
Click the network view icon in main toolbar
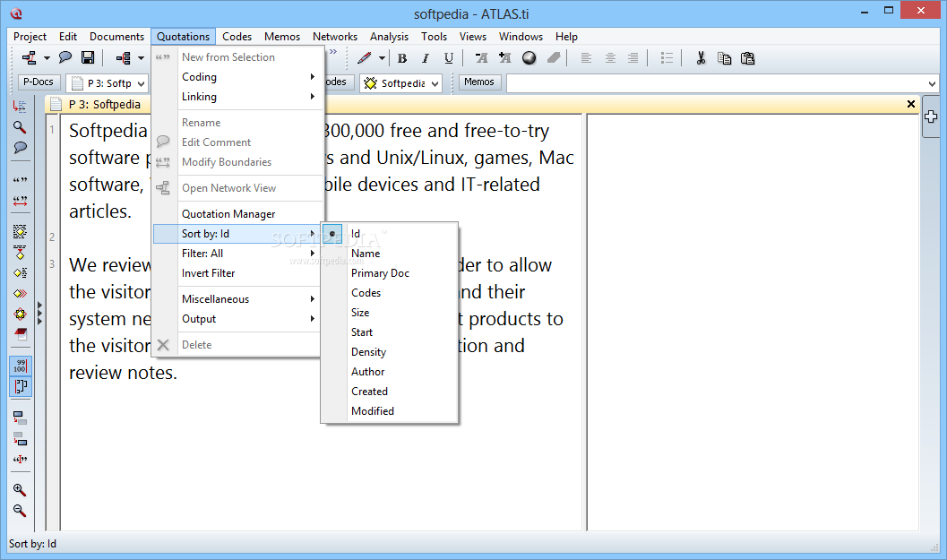click(x=29, y=58)
